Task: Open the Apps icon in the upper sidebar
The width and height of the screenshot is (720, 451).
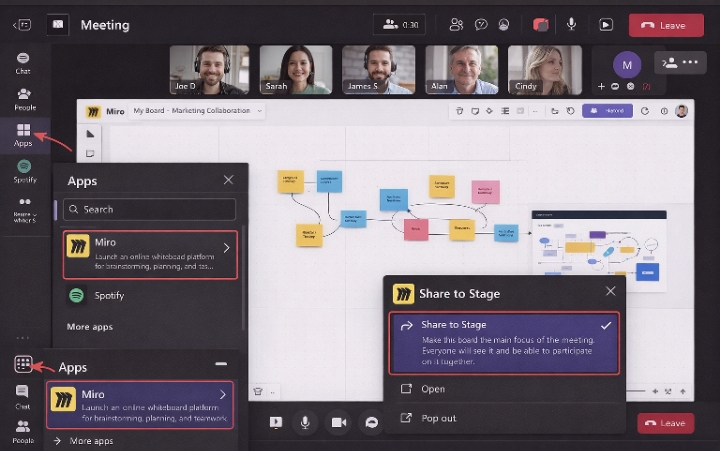Action: pos(23,134)
